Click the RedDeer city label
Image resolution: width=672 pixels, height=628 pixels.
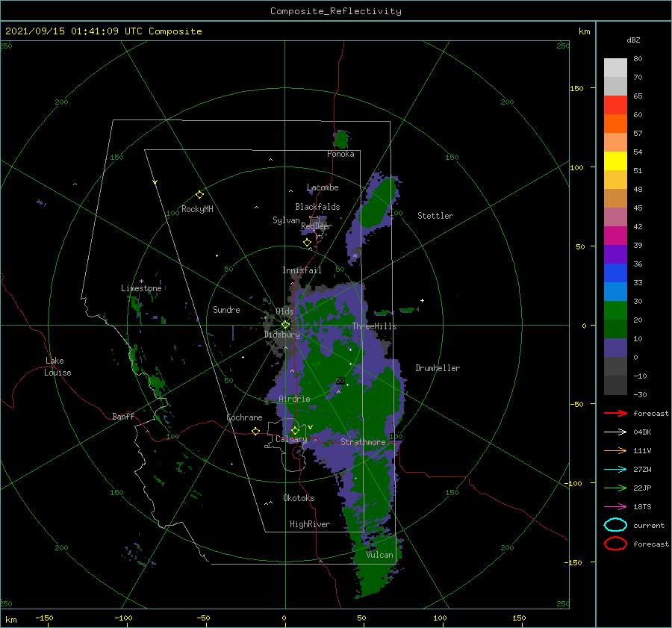pos(317,226)
